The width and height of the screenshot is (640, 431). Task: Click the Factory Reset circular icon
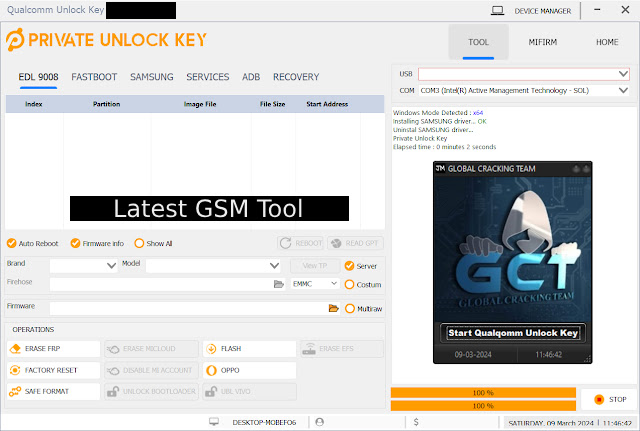[x=15, y=370]
